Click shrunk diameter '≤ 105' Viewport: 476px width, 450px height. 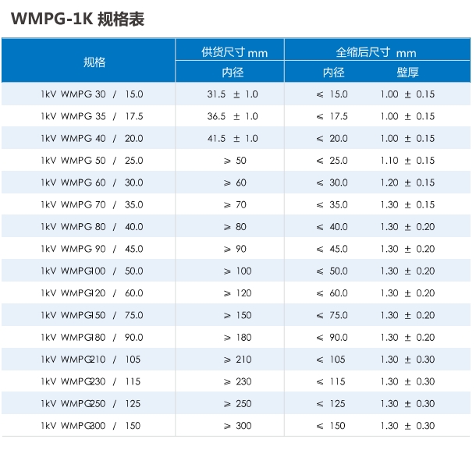coord(331,360)
